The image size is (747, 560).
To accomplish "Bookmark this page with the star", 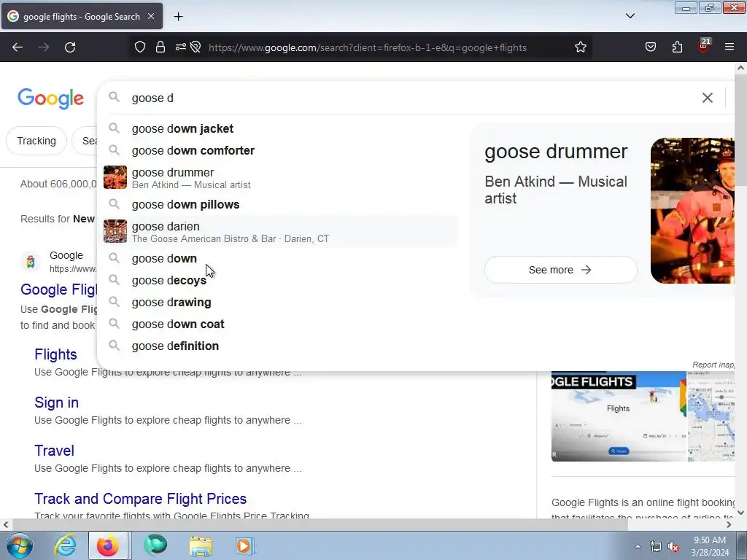I will (x=580, y=47).
